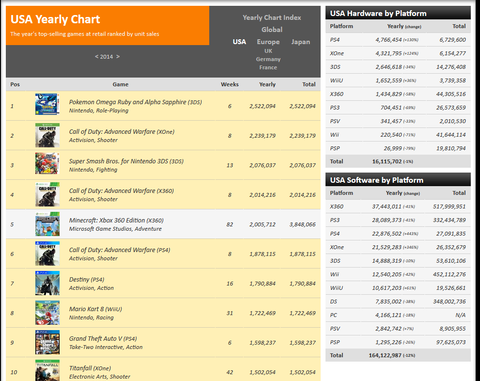Click Electronic Arts, Shooter under Titanfall
Image resolution: width=480 pixels, height=381 pixels.
pos(100,377)
